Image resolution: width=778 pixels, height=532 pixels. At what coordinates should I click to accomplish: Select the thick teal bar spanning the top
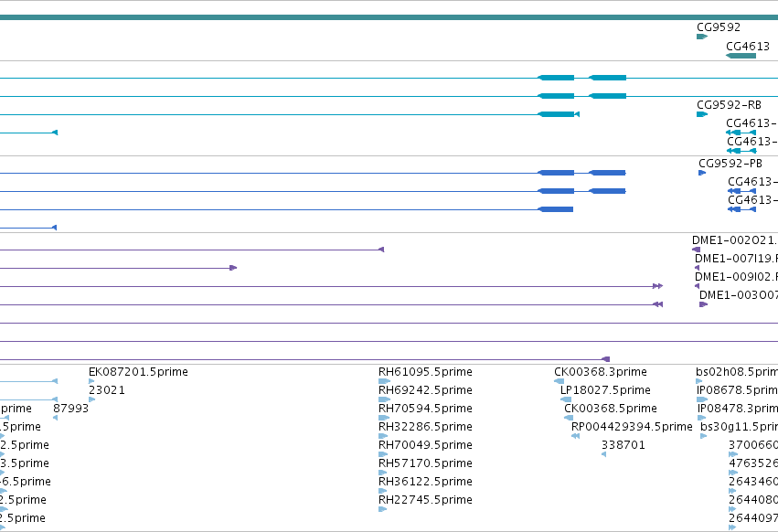(389, 17)
